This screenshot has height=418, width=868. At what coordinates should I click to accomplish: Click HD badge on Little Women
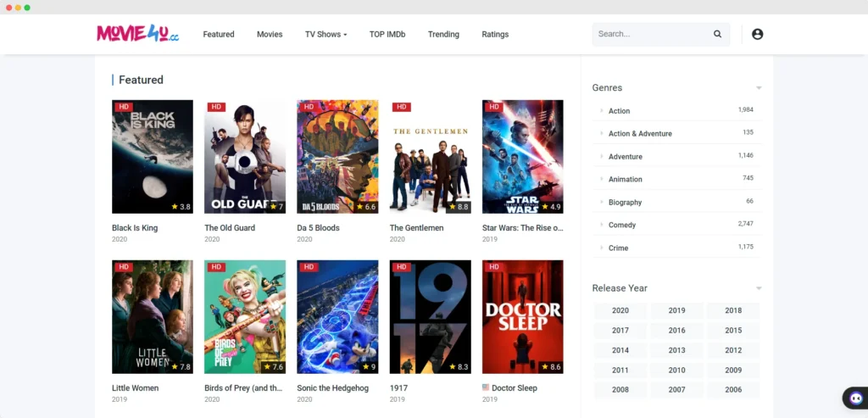pyautogui.click(x=124, y=267)
